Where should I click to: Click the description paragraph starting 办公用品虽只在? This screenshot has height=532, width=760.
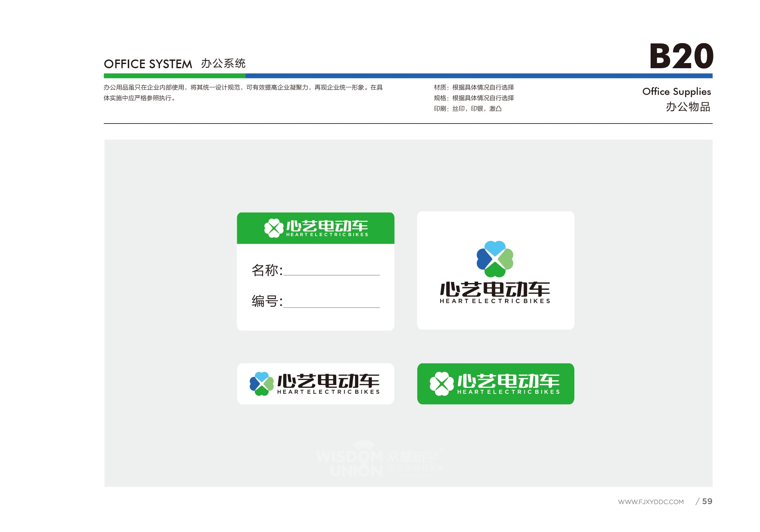point(243,93)
